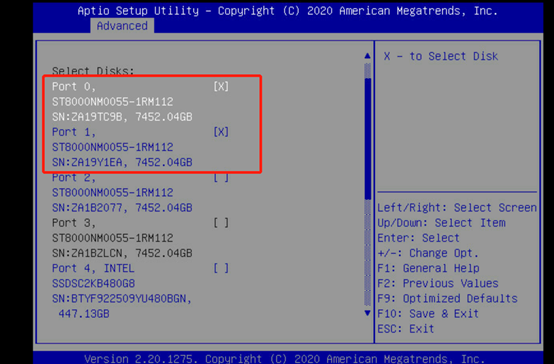
Task: Check the Port 4 INTEL disk checkbox
Action: (x=221, y=268)
